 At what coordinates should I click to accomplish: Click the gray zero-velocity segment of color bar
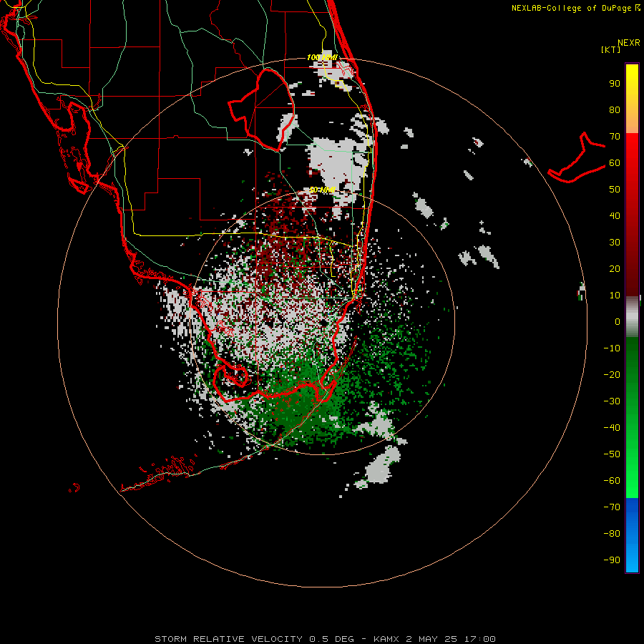(632, 317)
